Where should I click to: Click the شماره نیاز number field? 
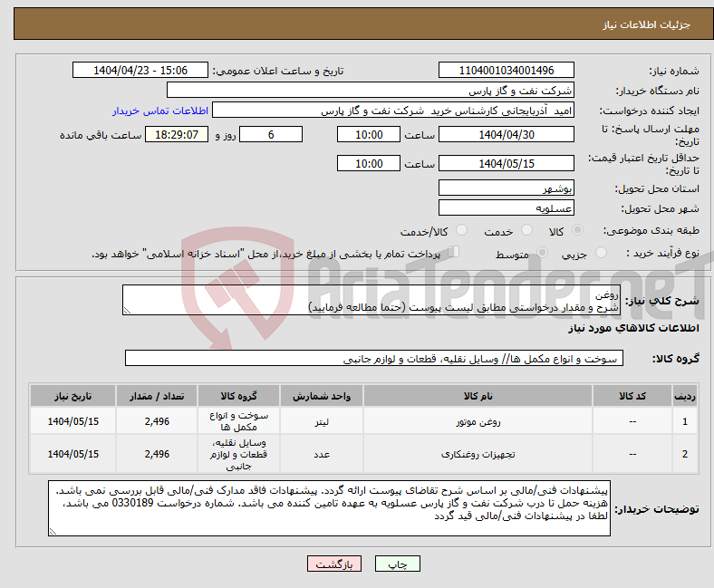click(x=506, y=70)
